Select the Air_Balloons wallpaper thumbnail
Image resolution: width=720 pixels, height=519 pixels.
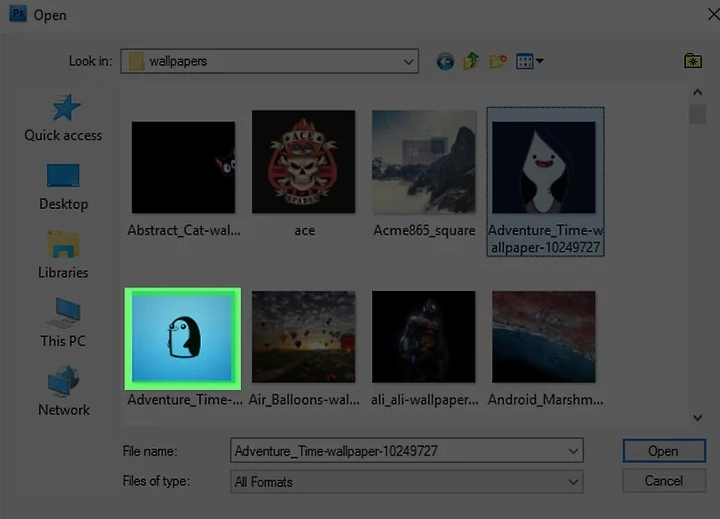(x=304, y=337)
